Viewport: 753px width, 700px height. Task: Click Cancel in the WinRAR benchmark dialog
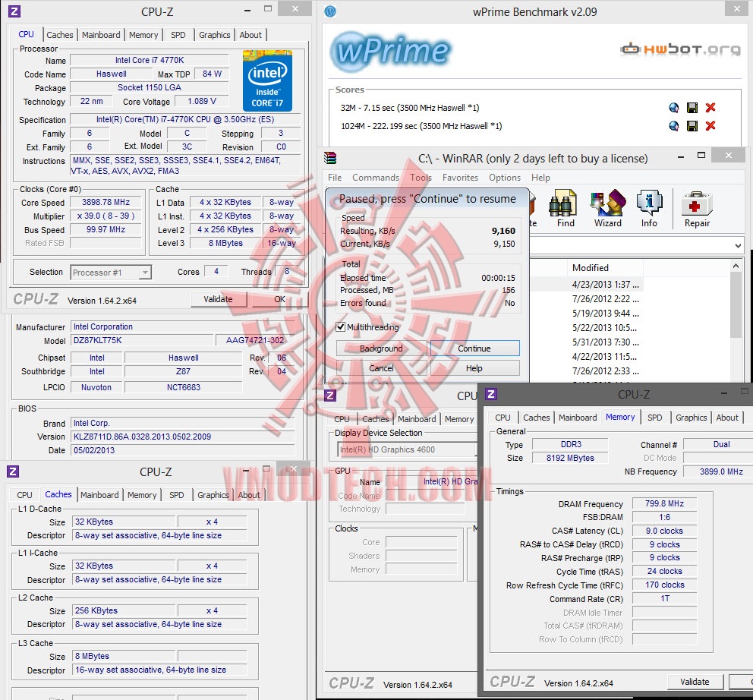[x=381, y=368]
